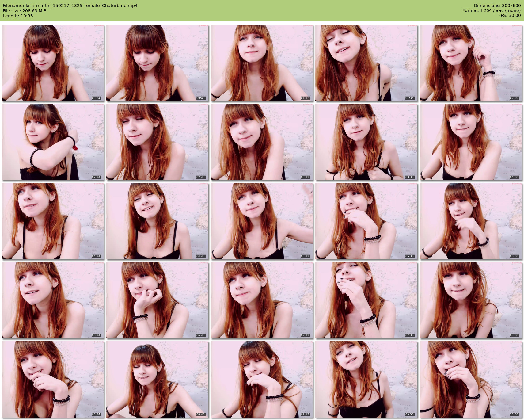524x420 pixels.
Task: Select the frame marked 03:36
Action: point(366,142)
